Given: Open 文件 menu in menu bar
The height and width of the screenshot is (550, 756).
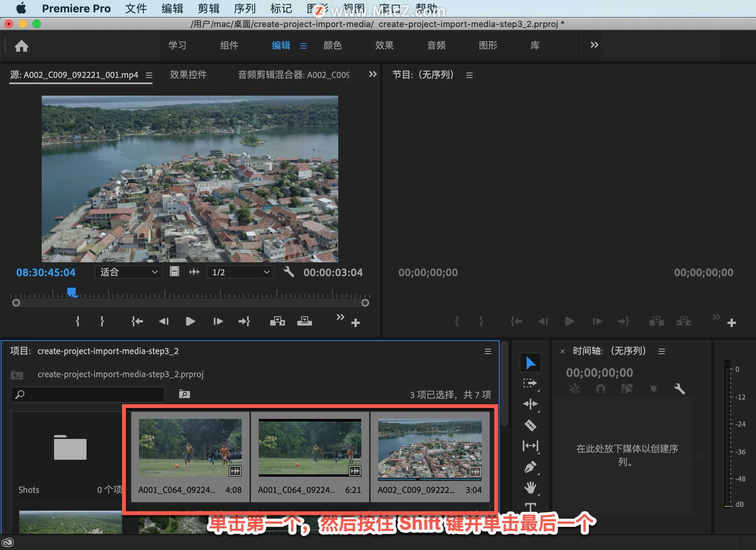Looking at the screenshot, I should 136,8.
